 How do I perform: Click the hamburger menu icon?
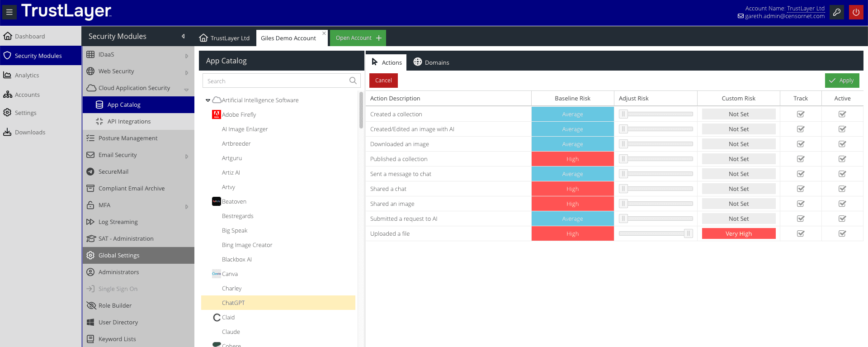pos(9,12)
